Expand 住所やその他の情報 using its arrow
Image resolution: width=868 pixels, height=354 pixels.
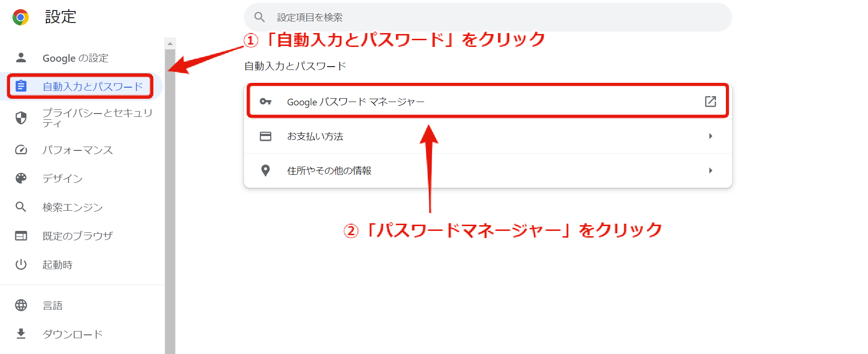[711, 171]
